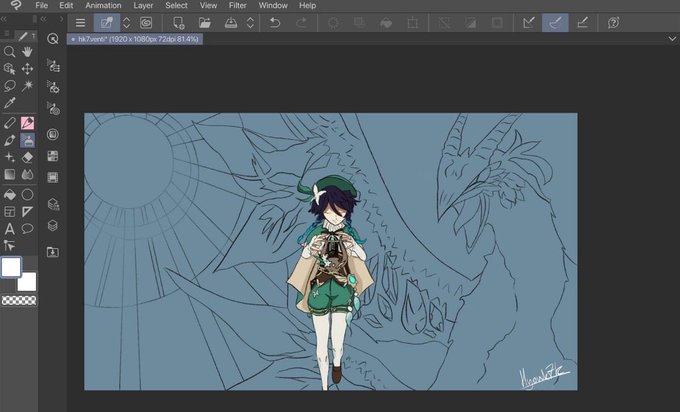Screen dimensions: 680x412
Task: Collapse tool palette with leftmost double arrow
Action: point(3,19)
